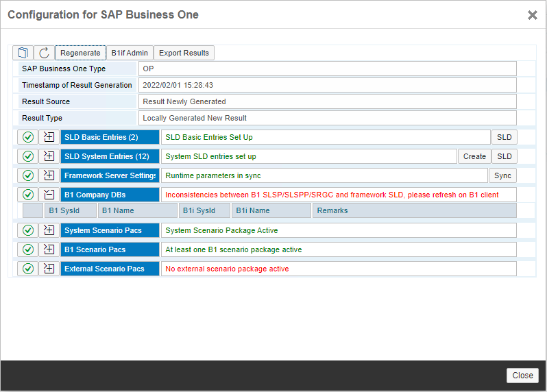Click the refresh circular arrow icon
This screenshot has width=547, height=392.
[x=44, y=53]
